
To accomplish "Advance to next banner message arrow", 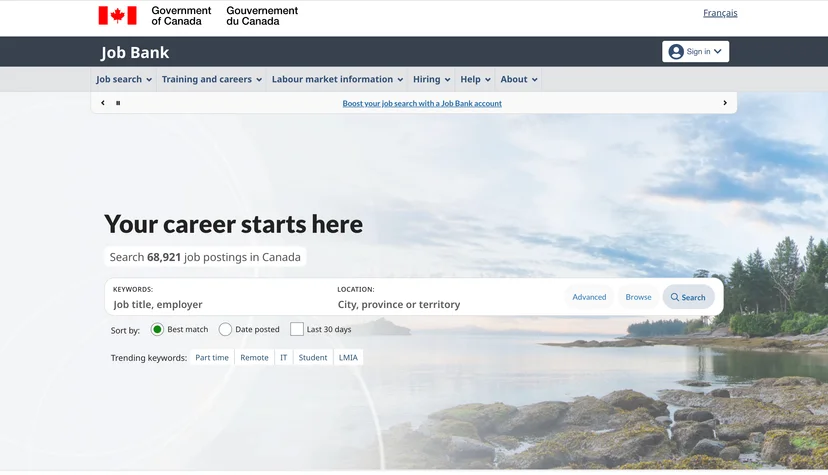I will 724,103.
